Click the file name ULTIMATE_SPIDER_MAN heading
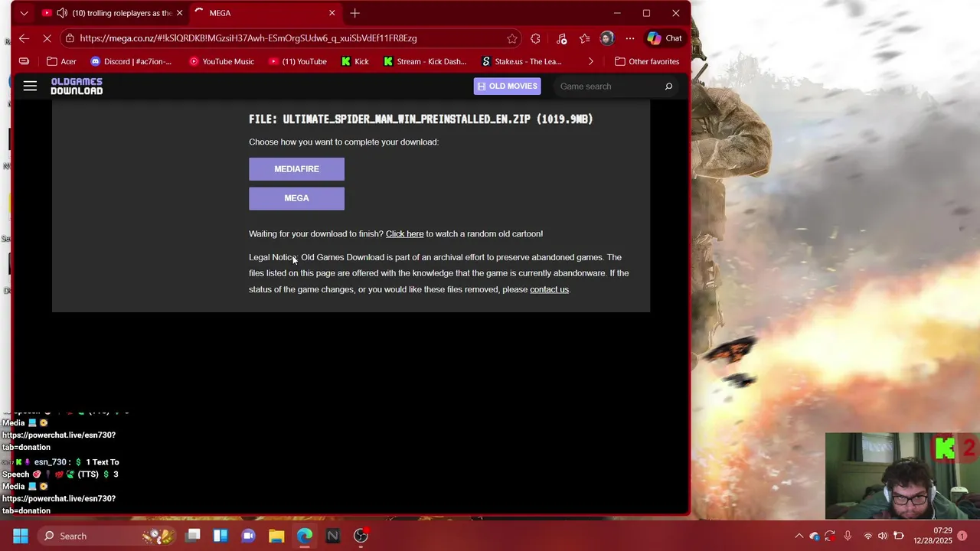The width and height of the screenshot is (980, 551). pyautogui.click(x=421, y=119)
